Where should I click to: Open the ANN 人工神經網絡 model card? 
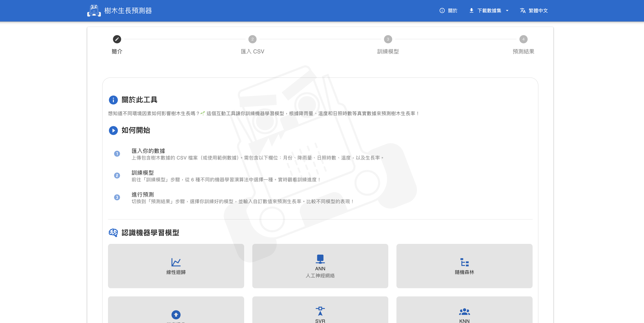tap(320, 266)
